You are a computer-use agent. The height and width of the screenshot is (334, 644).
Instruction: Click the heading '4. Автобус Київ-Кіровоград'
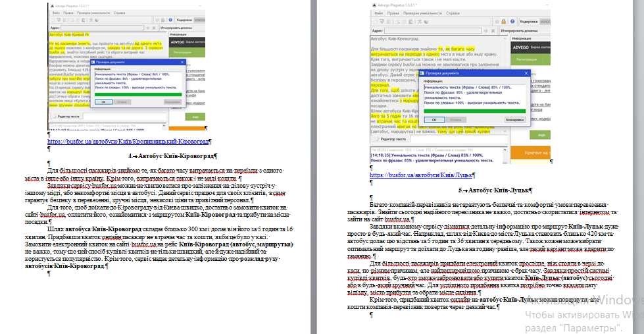(x=172, y=156)
